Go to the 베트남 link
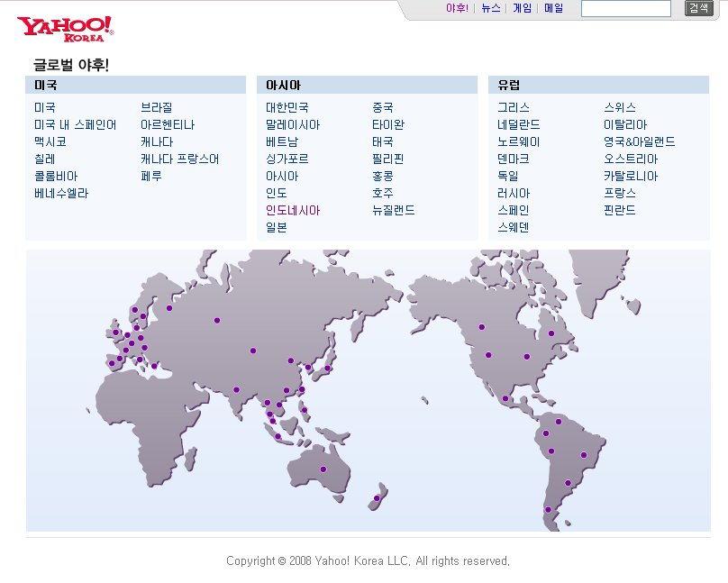 pos(282,142)
